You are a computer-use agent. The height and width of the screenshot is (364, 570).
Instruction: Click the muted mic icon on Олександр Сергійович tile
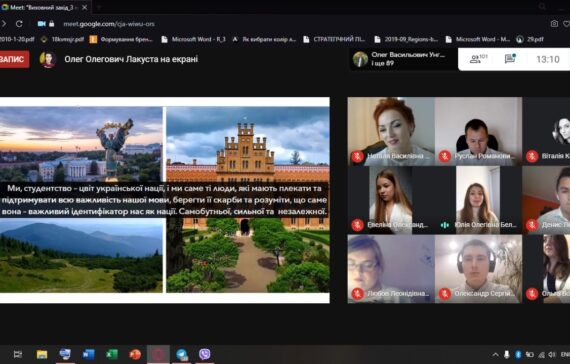click(445, 294)
